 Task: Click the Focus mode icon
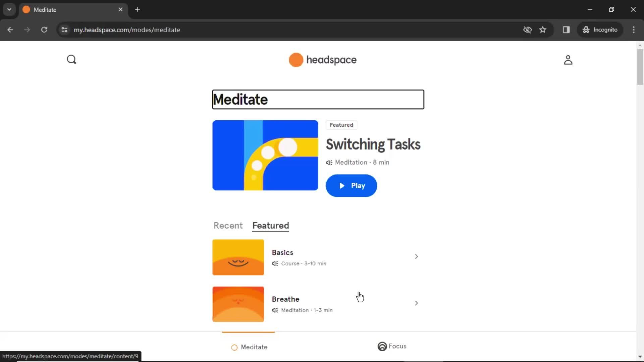tap(381, 346)
